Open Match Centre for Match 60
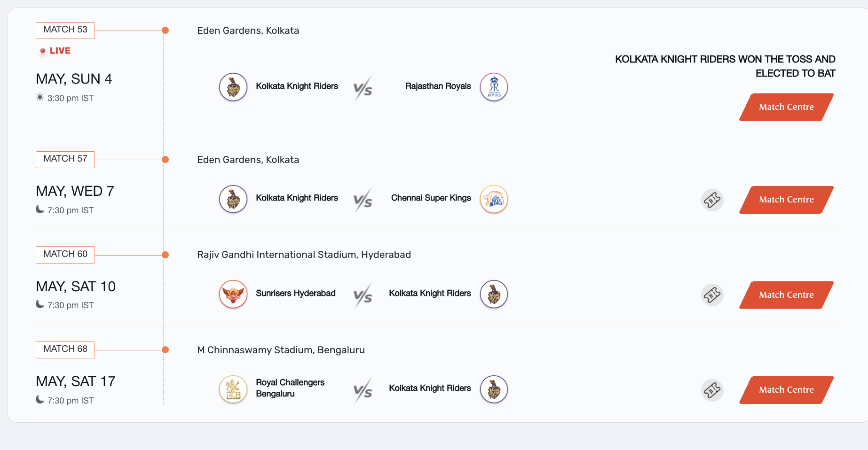868x450 pixels. coord(786,295)
